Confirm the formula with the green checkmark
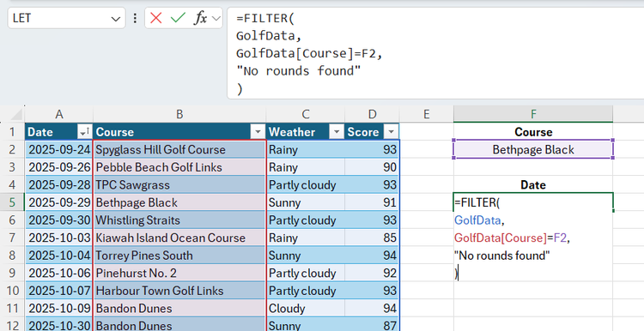The height and width of the screenshot is (331, 644). pyautogui.click(x=178, y=18)
